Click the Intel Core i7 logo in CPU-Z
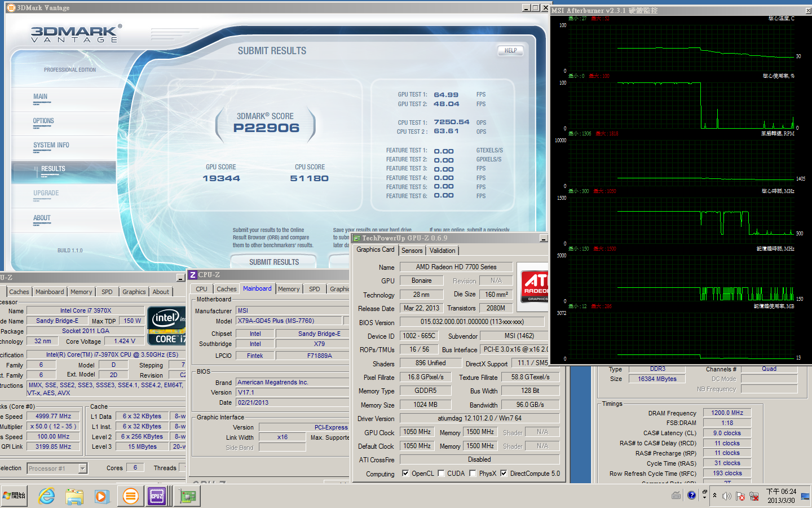 tap(166, 326)
